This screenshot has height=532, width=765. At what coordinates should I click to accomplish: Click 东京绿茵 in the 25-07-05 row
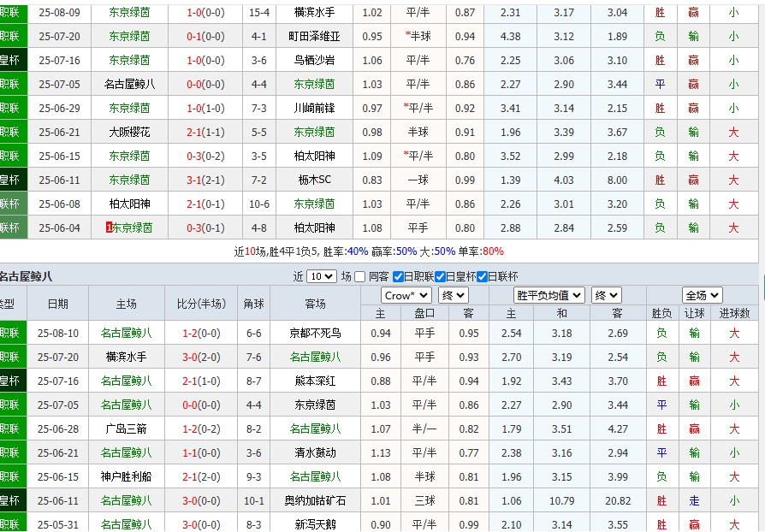click(315, 83)
